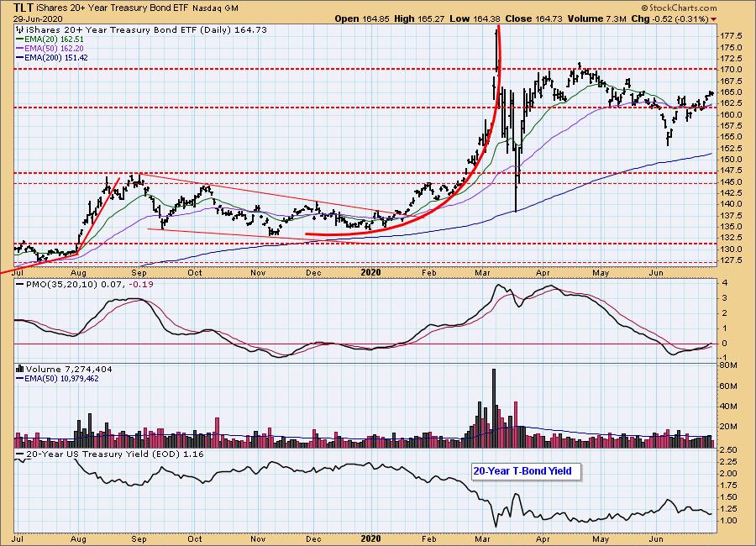
Task: Click the tallest volume bar in March
Action: point(494,408)
